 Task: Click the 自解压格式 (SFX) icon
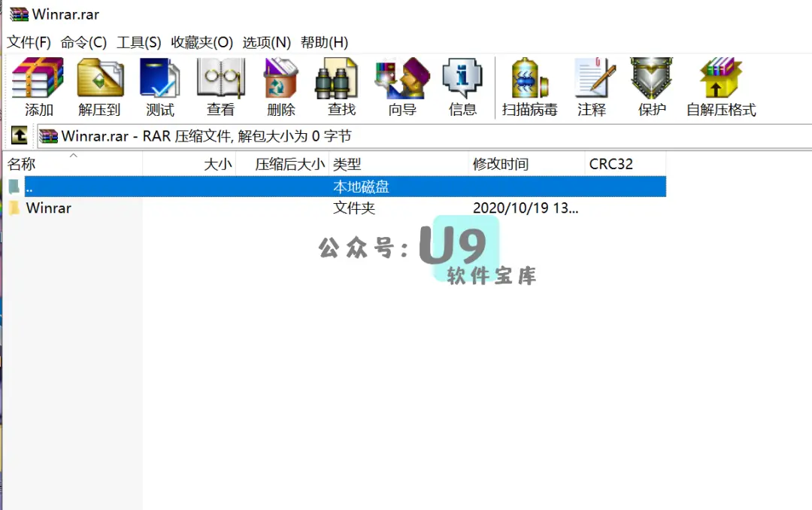[x=721, y=77]
